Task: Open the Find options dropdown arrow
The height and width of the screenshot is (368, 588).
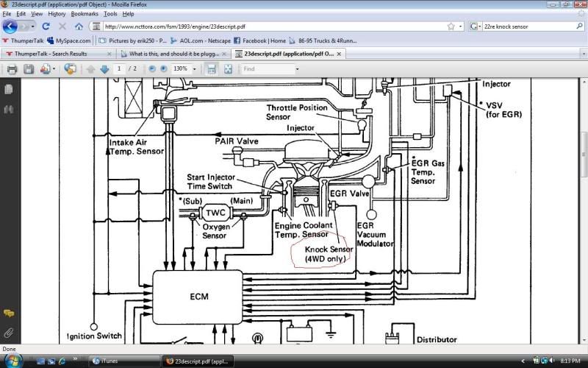Action: click(x=297, y=68)
